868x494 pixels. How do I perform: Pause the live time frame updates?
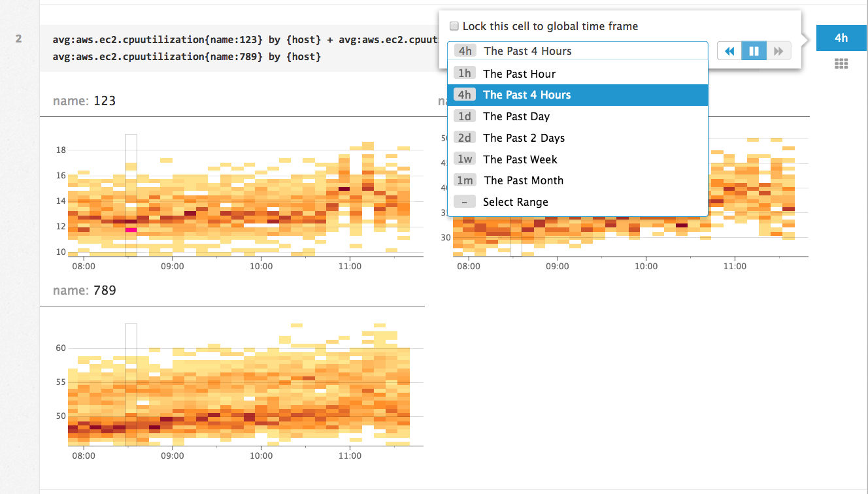[x=754, y=51]
